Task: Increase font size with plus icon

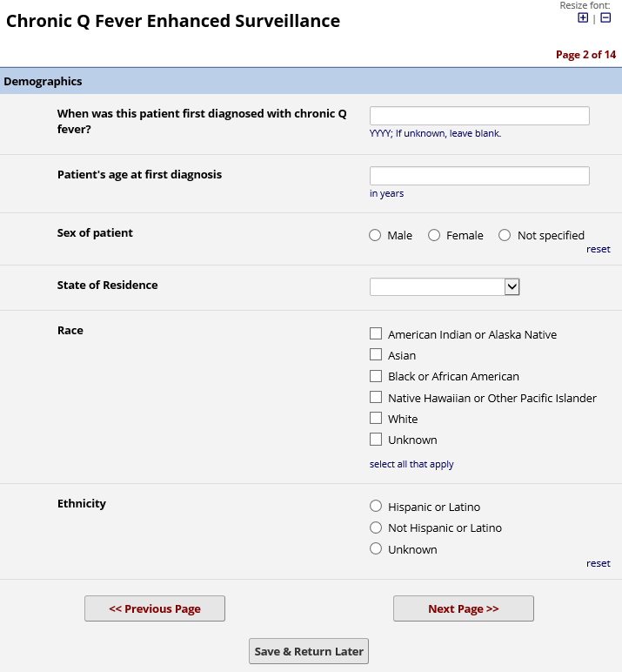Action: pos(583,18)
